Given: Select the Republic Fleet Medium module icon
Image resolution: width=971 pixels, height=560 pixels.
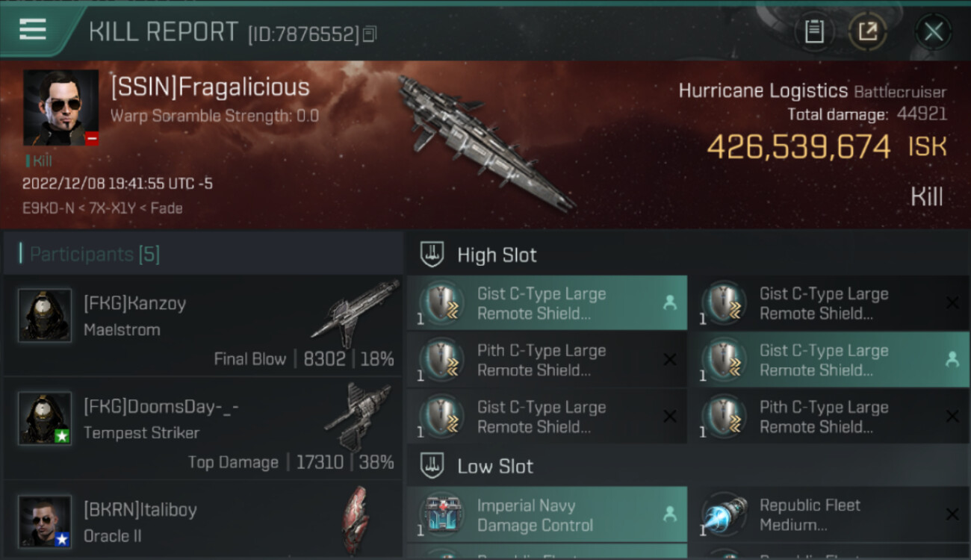Looking at the screenshot, I should 725,514.
